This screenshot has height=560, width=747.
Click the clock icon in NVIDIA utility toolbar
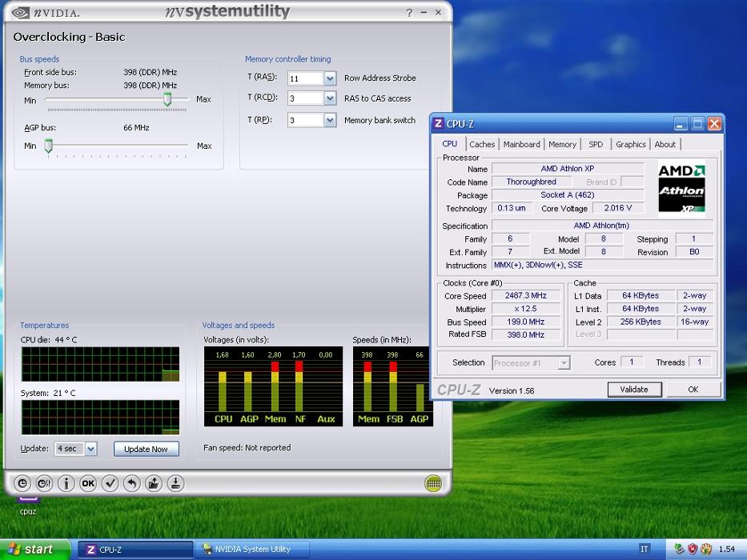(22, 484)
